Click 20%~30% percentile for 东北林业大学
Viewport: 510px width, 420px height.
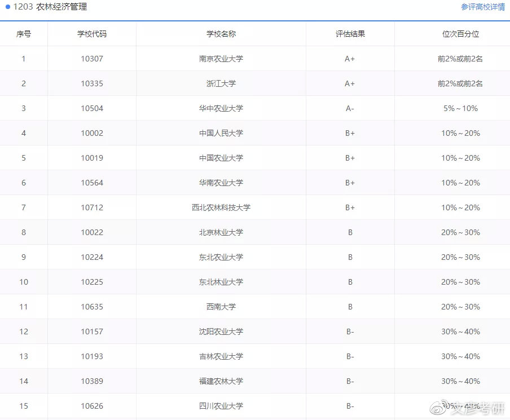[x=460, y=282]
